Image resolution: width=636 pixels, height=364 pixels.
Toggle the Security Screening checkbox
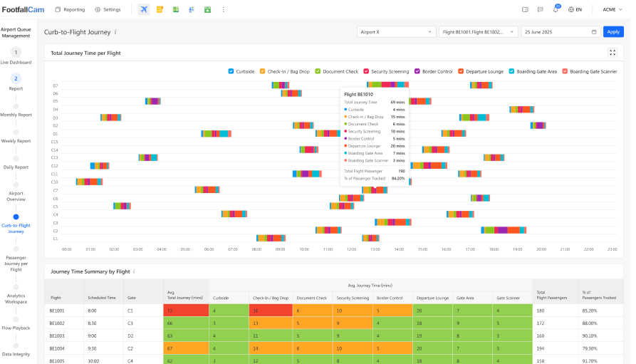tap(366, 71)
